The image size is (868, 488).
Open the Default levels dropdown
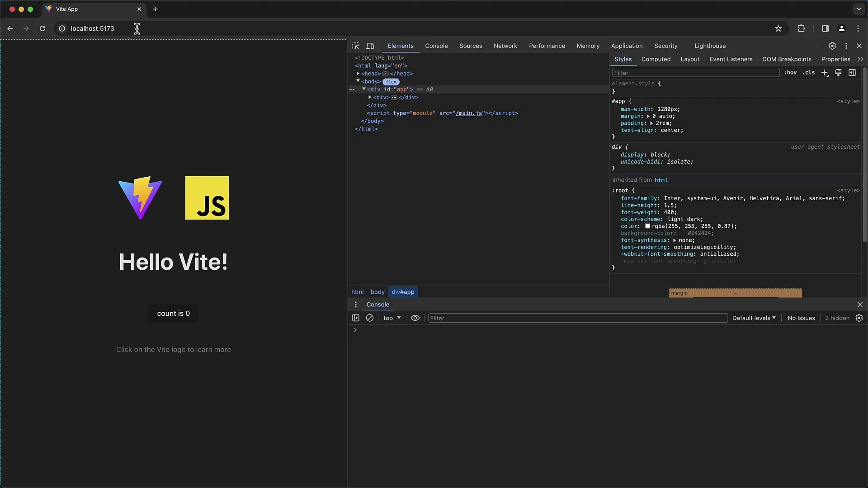pyautogui.click(x=754, y=318)
